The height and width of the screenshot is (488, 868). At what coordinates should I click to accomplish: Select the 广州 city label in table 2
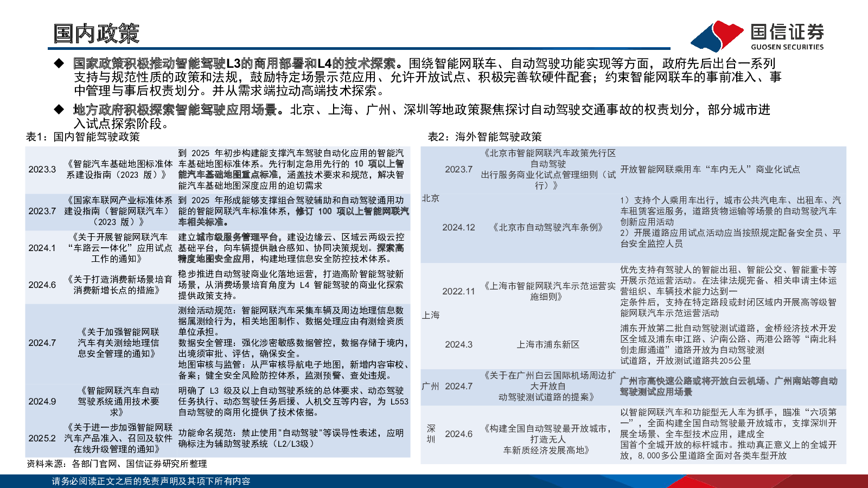click(431, 386)
